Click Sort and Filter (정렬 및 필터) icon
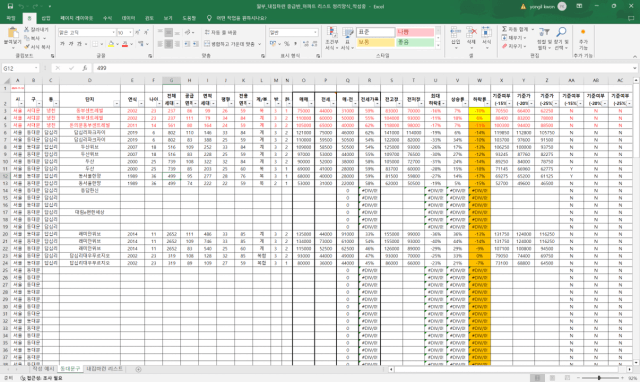The height and width of the screenshot is (382, 640). pos(544,32)
